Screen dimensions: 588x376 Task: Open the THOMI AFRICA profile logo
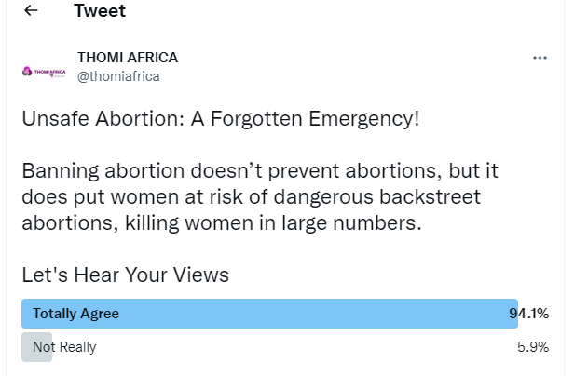[x=44, y=71]
